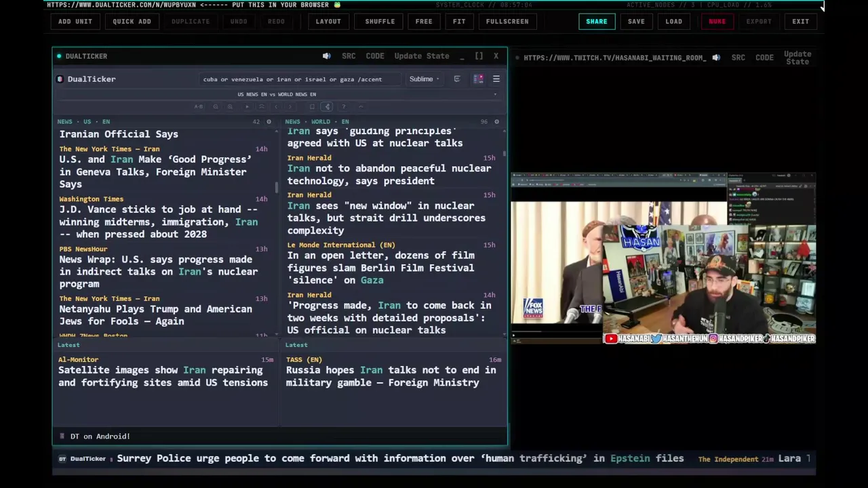
Task: Collapse toolbar with the up chevron
Action: [x=361, y=106]
